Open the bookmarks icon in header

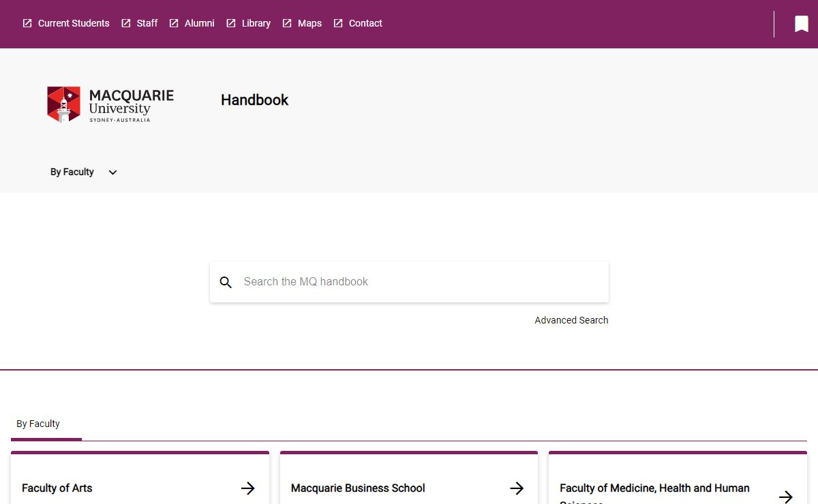pos(801,24)
